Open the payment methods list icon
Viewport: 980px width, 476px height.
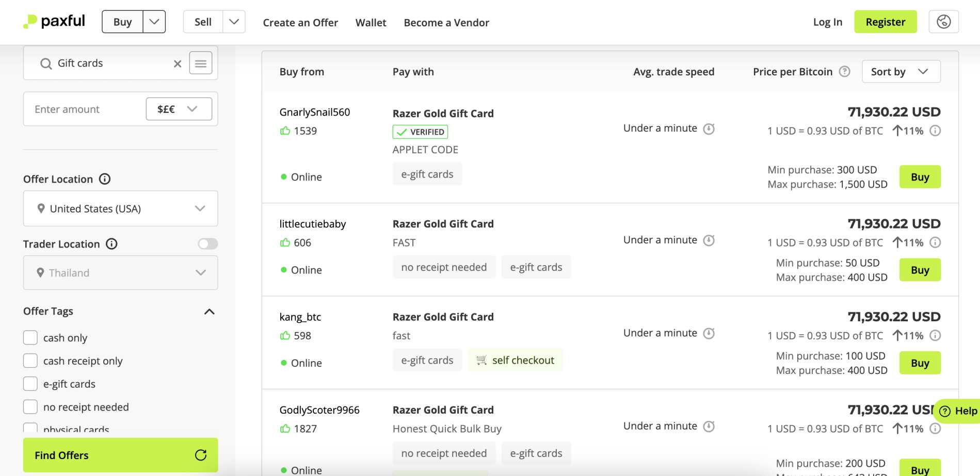201,63
